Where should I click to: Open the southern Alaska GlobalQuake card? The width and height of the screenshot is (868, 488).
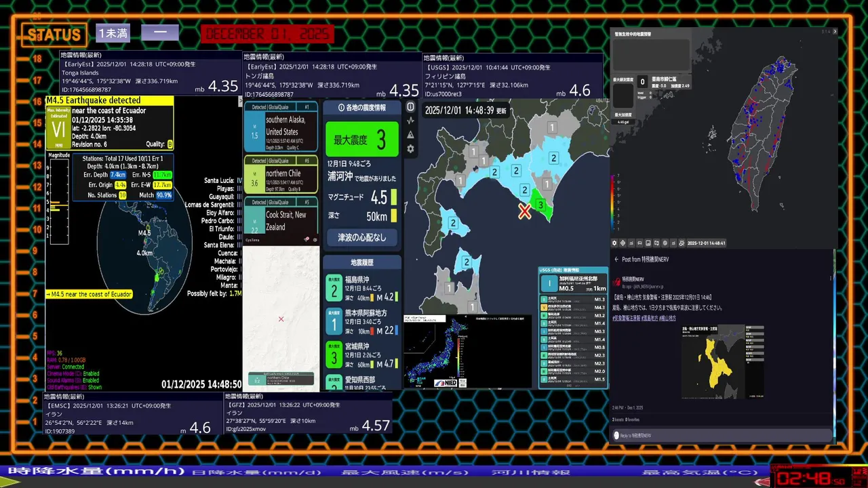click(x=281, y=127)
